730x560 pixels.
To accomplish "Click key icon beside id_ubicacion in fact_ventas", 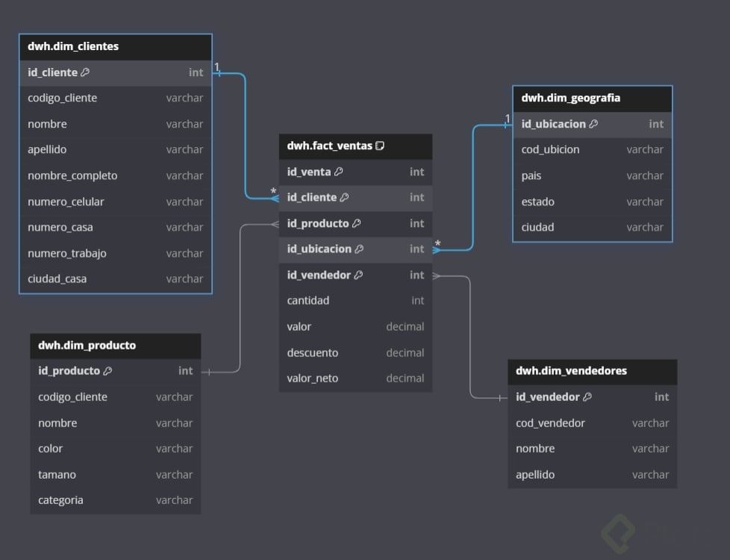I will pyautogui.click(x=360, y=249).
